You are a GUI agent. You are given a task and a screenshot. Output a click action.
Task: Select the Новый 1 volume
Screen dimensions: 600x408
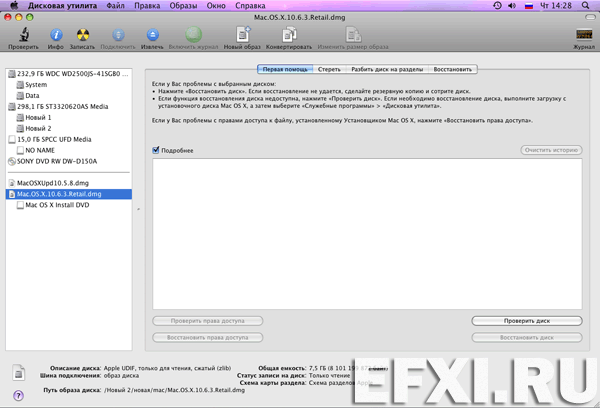click(69, 118)
